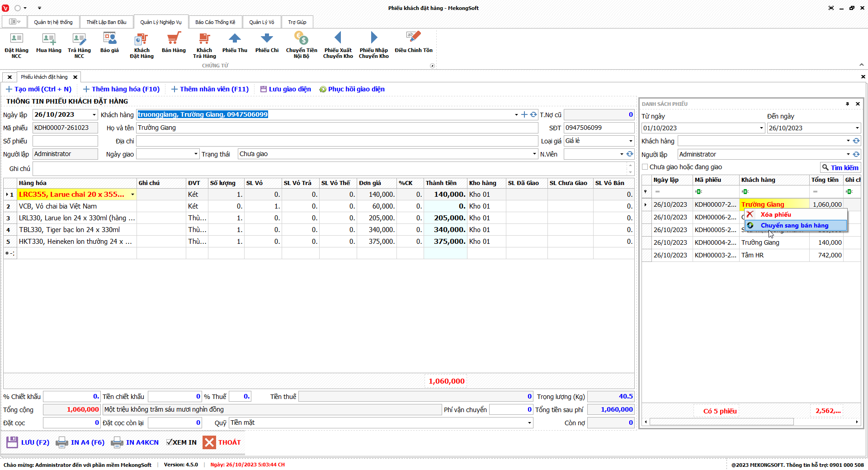Click the Tìm kiếm search button
868x470 pixels.
coord(840,167)
